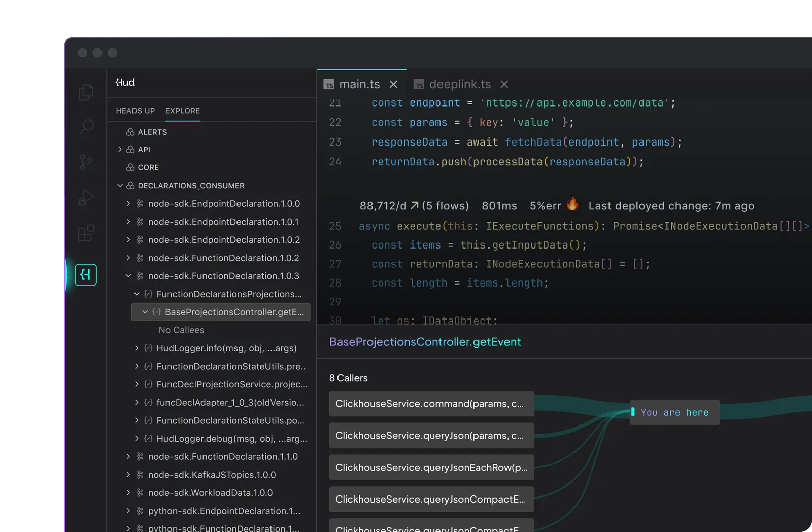
Task: Open the Run and Debug icon
Action: click(x=86, y=198)
